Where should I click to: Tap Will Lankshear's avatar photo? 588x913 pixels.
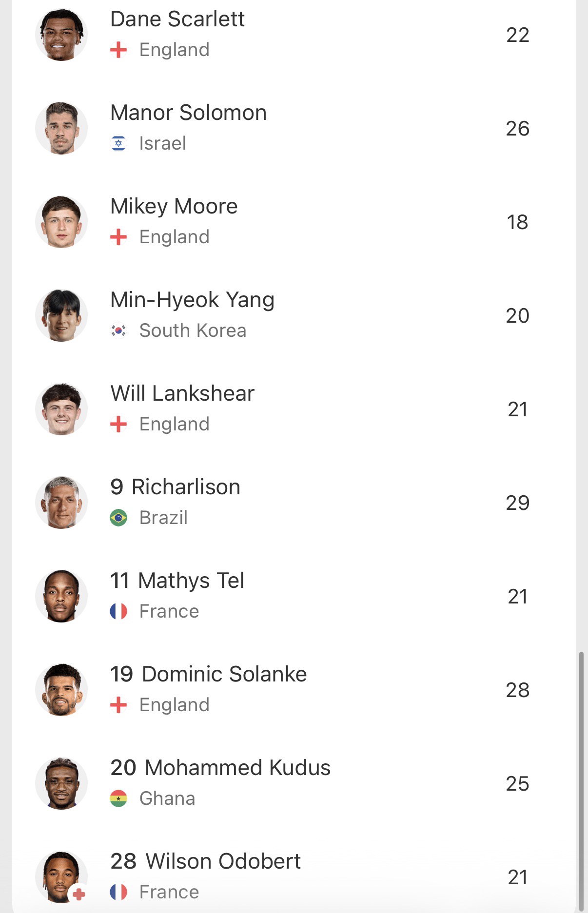click(61, 409)
